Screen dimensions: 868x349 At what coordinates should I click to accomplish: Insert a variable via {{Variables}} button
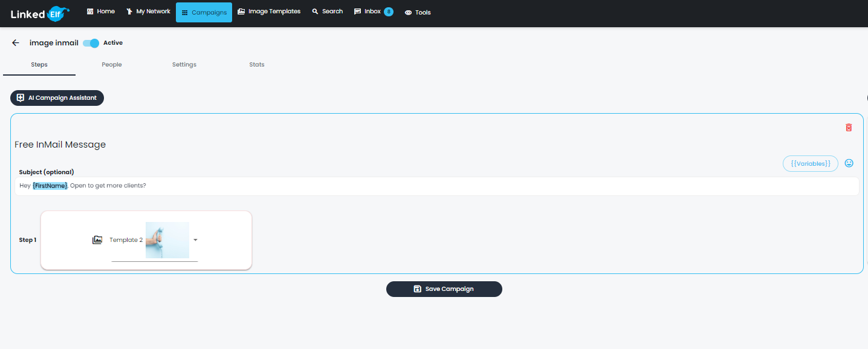coord(811,163)
